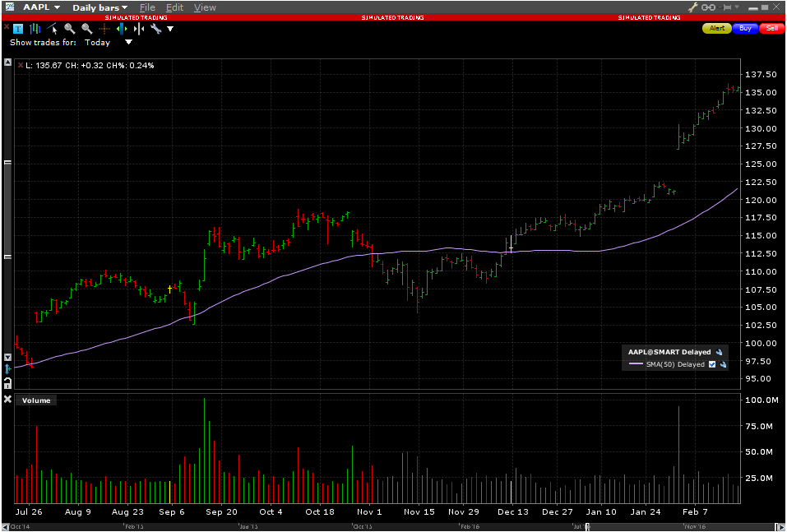Click the blue vertical rescale arrows icon
787x532 pixels.
[x=7, y=369]
